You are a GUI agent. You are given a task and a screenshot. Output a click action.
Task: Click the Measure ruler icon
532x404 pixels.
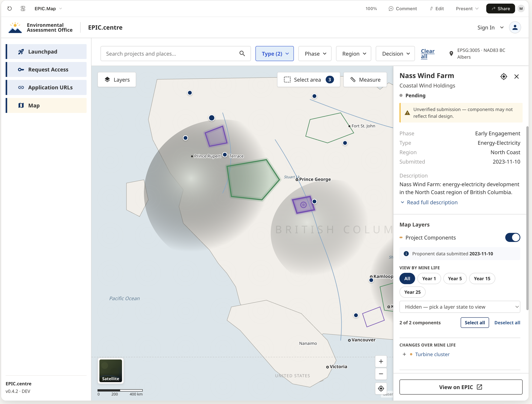click(353, 80)
